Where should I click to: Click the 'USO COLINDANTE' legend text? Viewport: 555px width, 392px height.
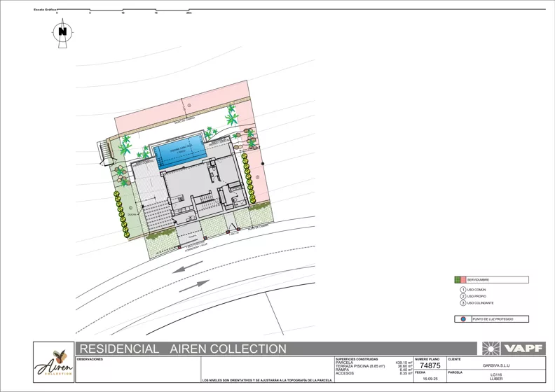click(x=480, y=303)
